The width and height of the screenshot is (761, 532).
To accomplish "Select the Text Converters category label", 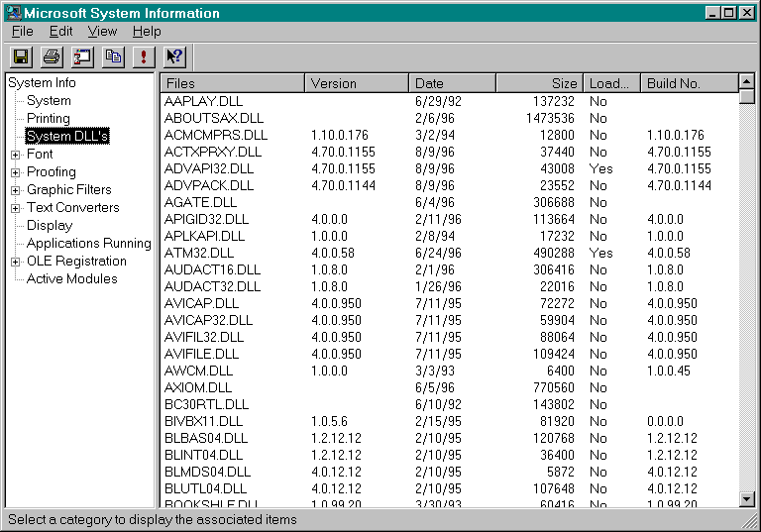I will pos(72,208).
